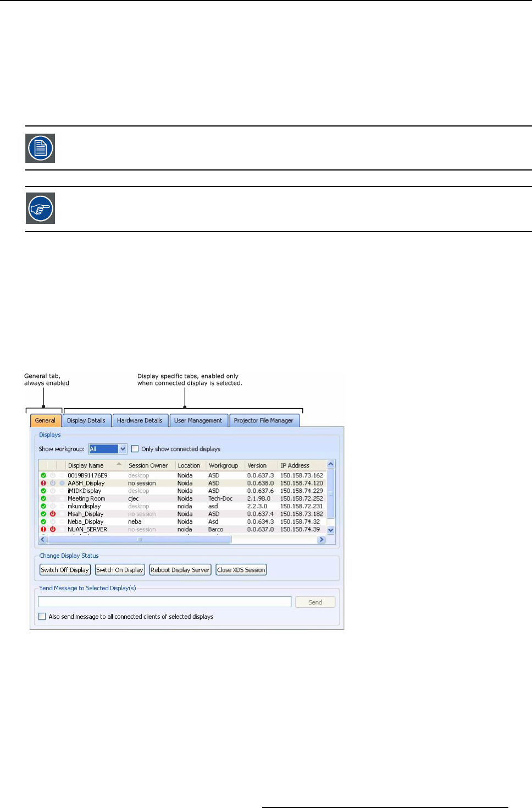Image resolution: width=532 pixels, height=808 pixels.
Task: Select display name 0019B91176E9
Action: (87, 475)
